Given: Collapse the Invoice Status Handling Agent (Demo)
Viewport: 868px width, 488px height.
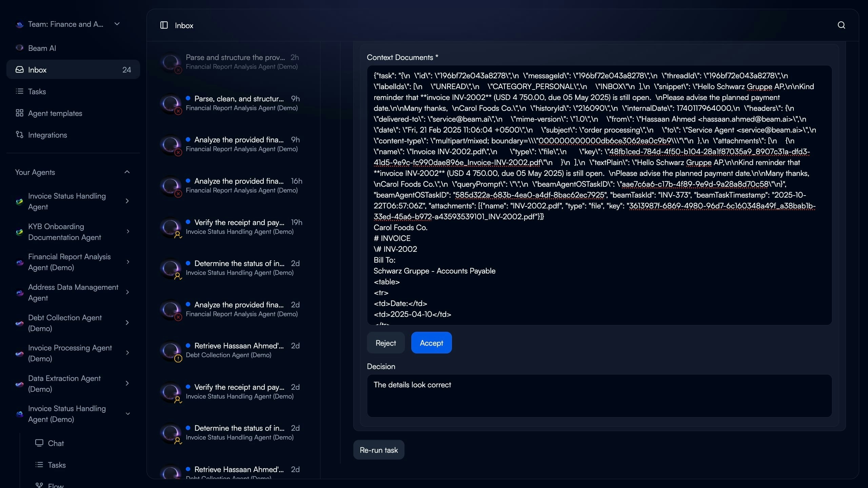Looking at the screenshot, I should (x=127, y=414).
